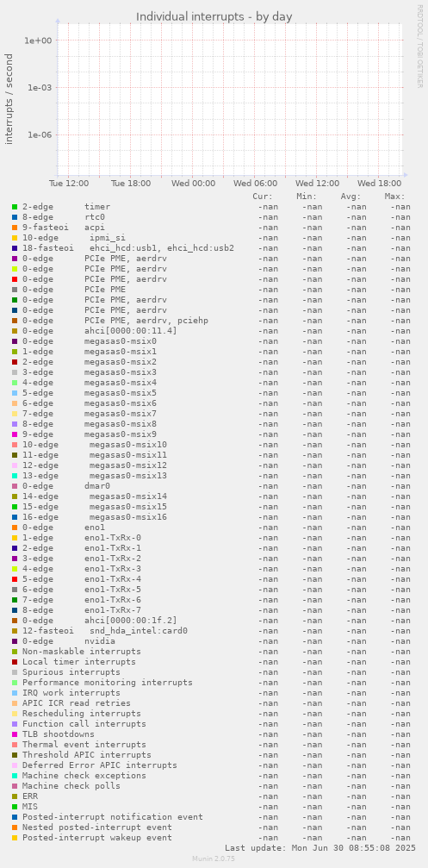Click the 'Wed 00:00' time axis label
Image resolution: width=428 pixels, height=868 pixels.
point(193,184)
